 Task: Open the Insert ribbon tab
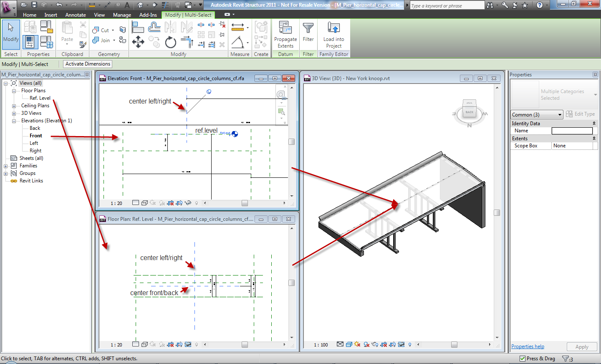[51, 15]
